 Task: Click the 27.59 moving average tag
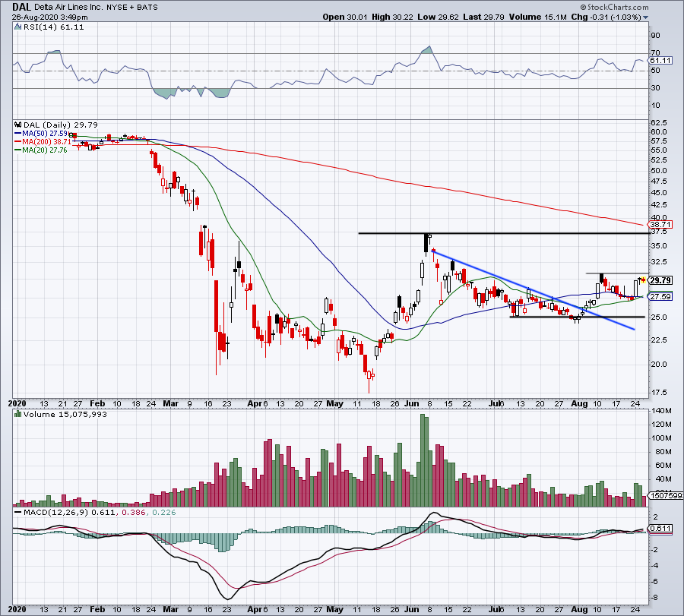pos(660,296)
